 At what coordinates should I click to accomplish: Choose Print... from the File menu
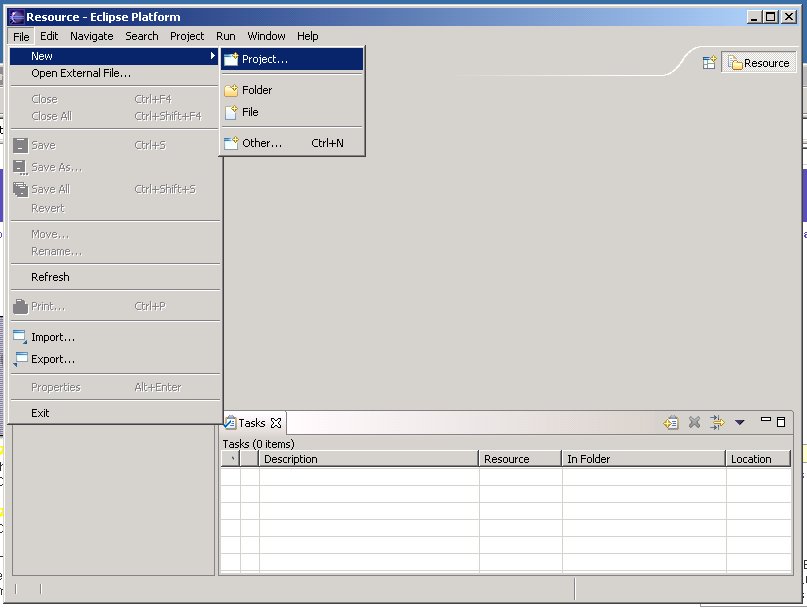[116, 306]
